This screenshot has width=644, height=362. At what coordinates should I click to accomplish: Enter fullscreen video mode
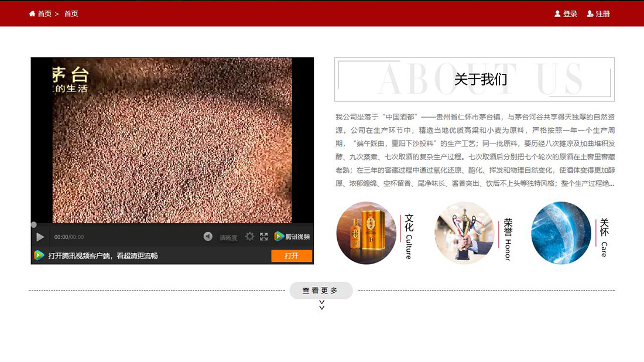(263, 236)
